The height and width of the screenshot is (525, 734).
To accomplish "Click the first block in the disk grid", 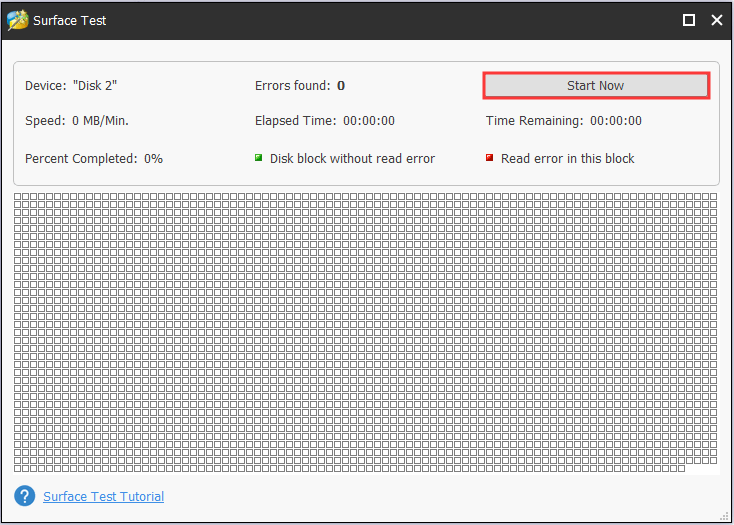I will tap(18, 198).
